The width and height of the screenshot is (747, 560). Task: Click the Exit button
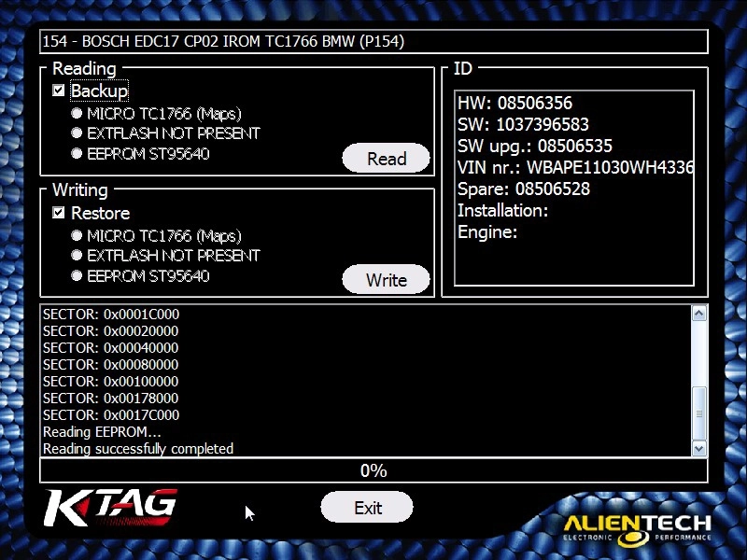pos(367,507)
